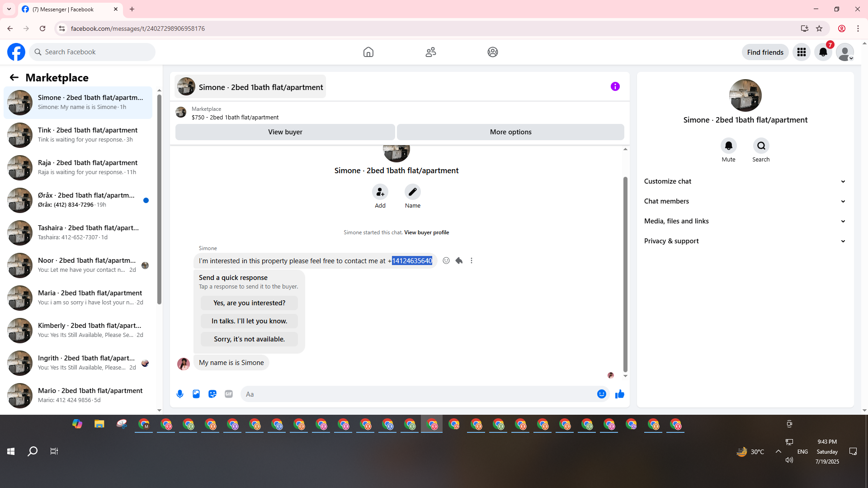Viewport: 868px width, 488px height.
Task: Open the $750 listing thumbnail
Action: tap(181, 113)
